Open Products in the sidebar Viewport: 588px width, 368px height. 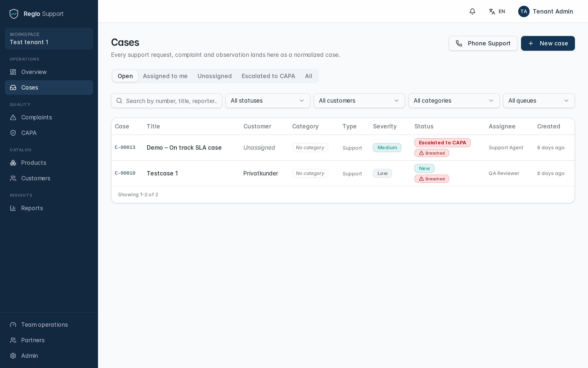[49, 163]
